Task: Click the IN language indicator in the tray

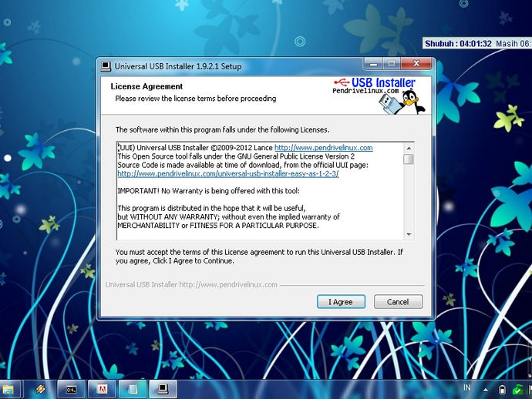Action: coord(467,387)
